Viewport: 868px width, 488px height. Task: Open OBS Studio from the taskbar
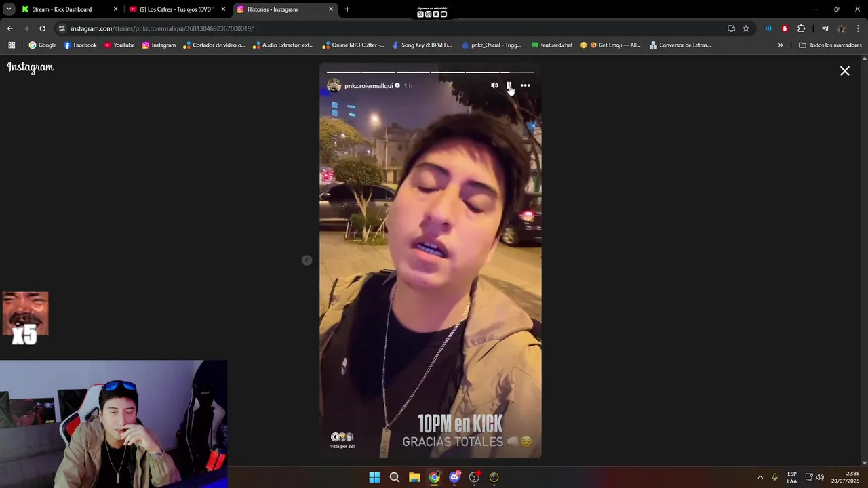[x=475, y=477]
